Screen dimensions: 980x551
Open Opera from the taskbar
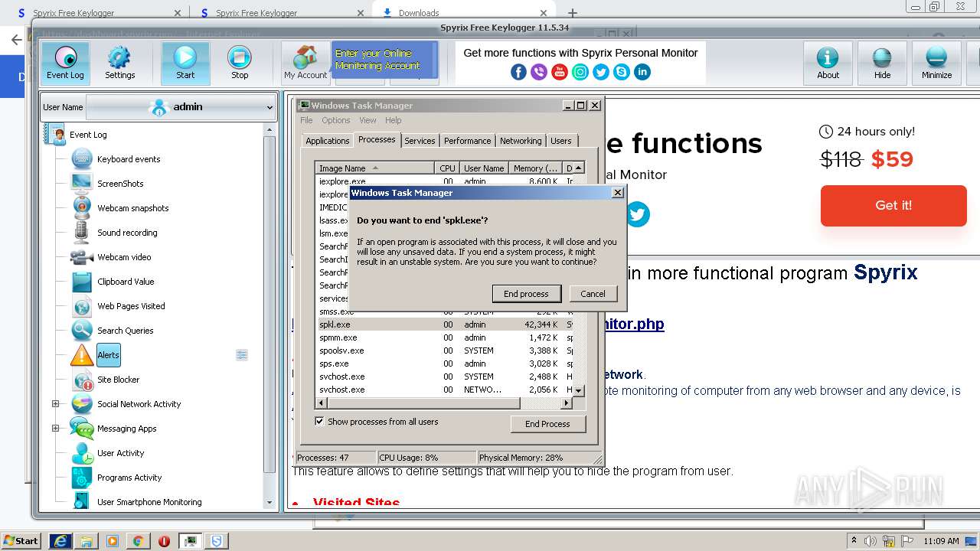click(164, 541)
